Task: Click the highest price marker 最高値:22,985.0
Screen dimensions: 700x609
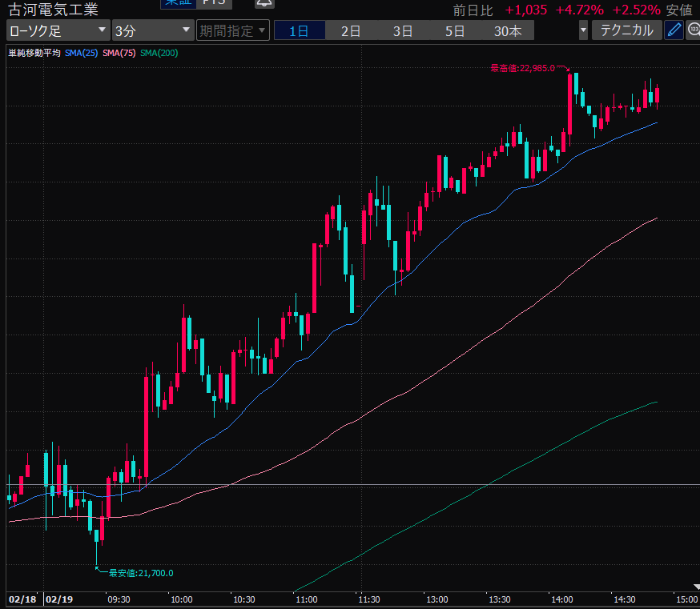Action: click(522, 68)
